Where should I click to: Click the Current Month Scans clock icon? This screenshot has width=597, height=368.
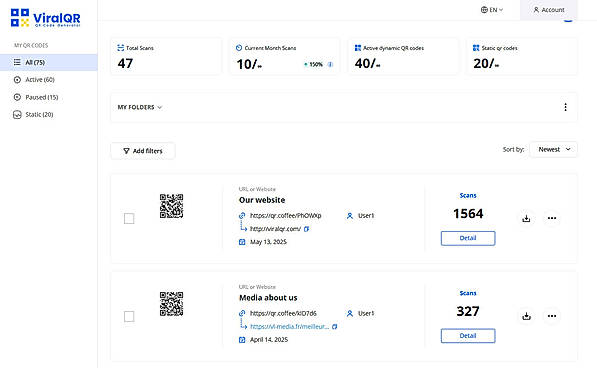(239, 48)
